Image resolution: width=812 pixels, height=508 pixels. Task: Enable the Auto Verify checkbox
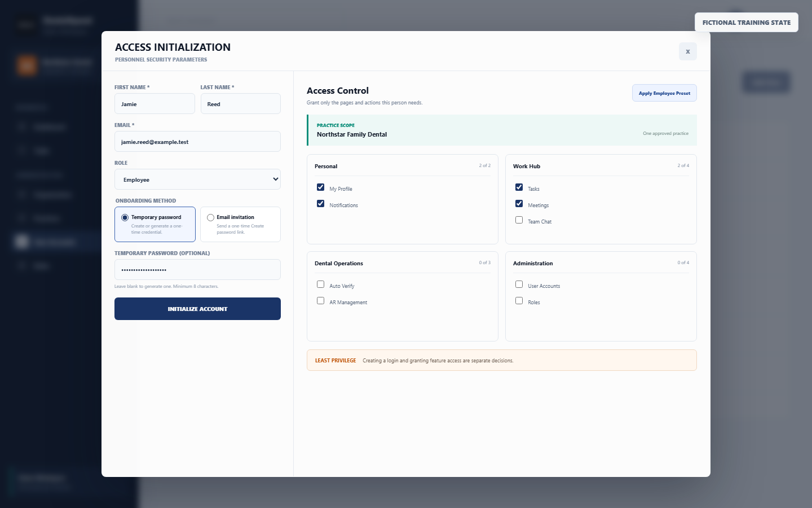click(320, 284)
